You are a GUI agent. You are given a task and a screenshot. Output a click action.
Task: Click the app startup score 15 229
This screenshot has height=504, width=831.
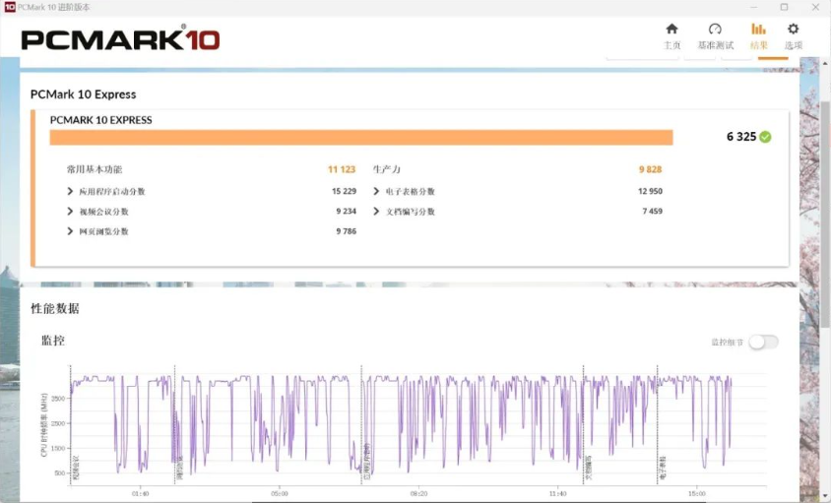[x=344, y=191]
